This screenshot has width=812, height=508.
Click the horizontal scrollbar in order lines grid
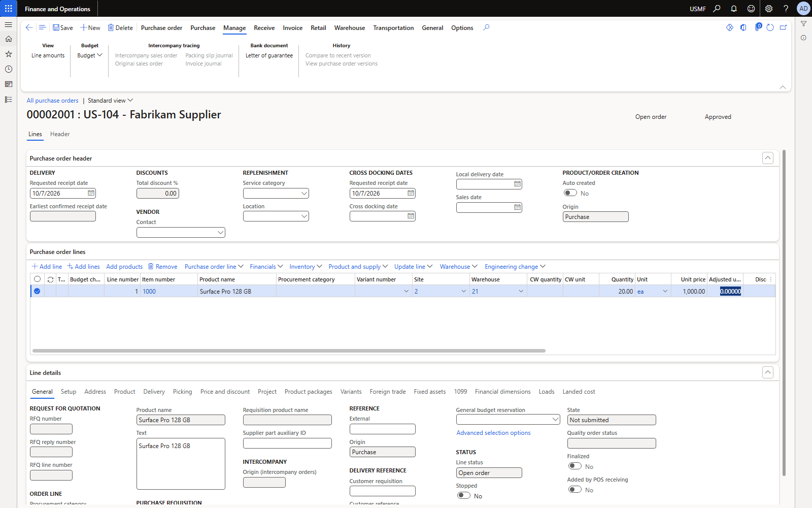click(x=289, y=351)
